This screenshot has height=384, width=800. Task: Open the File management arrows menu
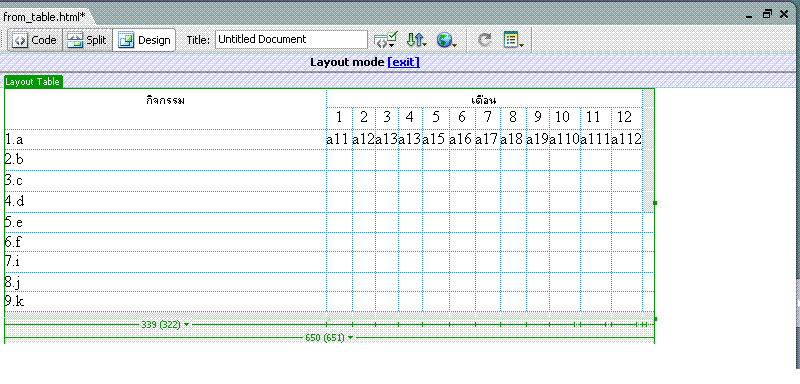pyautogui.click(x=416, y=40)
